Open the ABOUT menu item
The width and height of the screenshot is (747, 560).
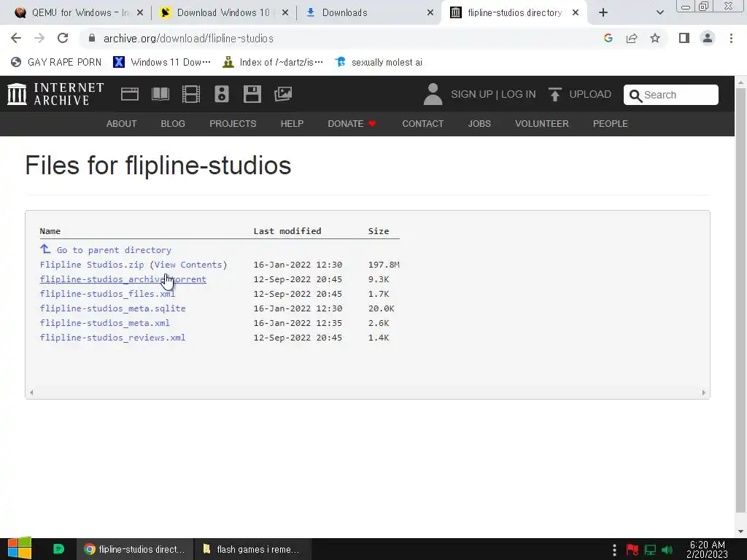[122, 124]
